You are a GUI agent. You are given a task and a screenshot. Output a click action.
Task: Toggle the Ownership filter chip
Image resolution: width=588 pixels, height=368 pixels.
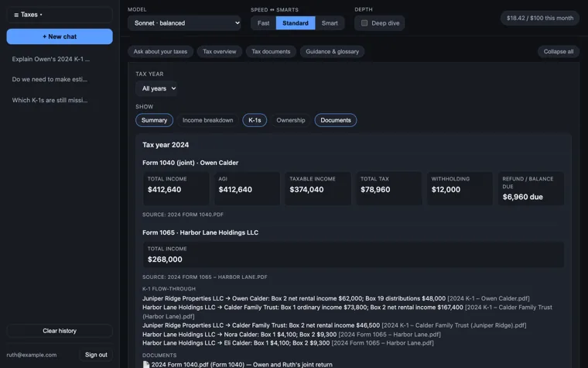pos(291,120)
